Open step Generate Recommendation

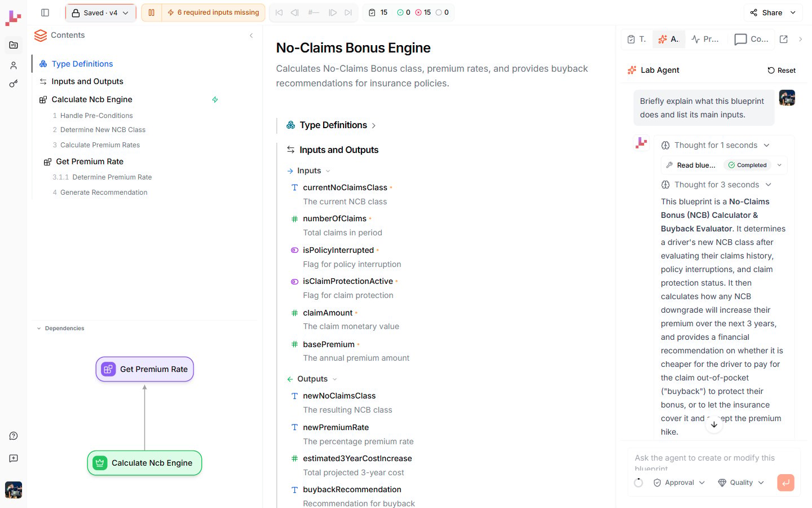point(104,192)
